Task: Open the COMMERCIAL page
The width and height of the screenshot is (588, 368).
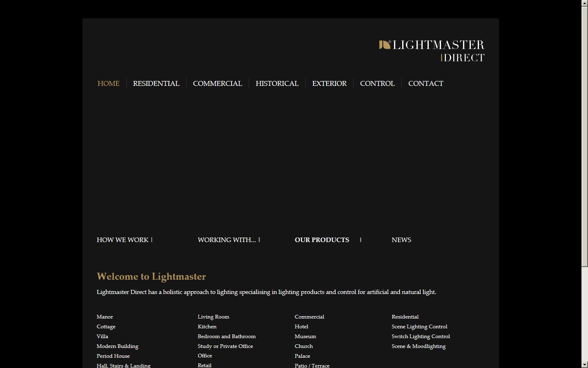Action: 217,83
